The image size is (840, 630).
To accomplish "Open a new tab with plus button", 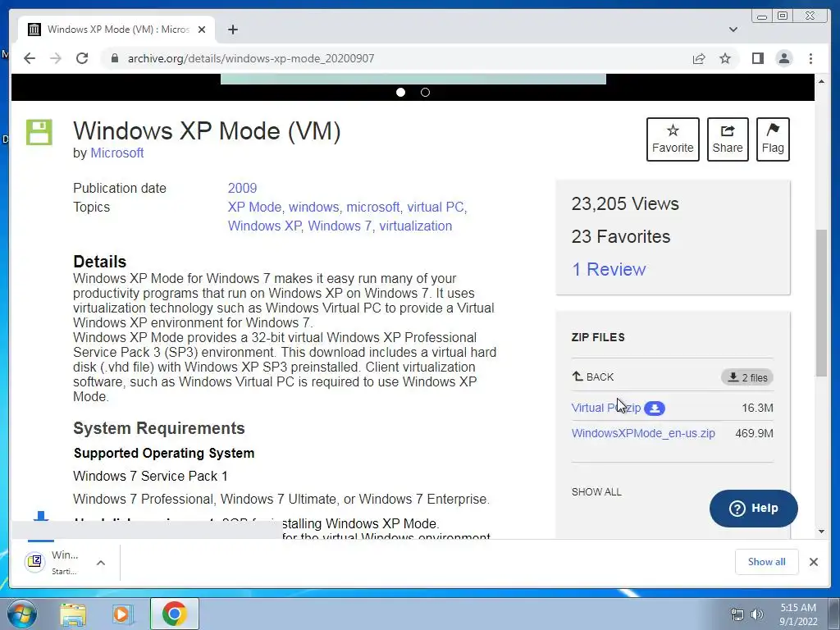I will click(x=232, y=30).
